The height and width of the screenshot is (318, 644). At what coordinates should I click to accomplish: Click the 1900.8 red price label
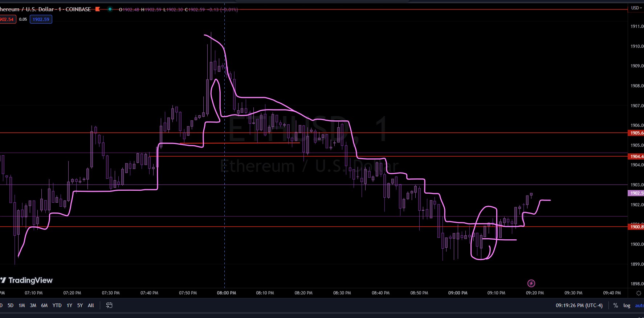pos(636,227)
